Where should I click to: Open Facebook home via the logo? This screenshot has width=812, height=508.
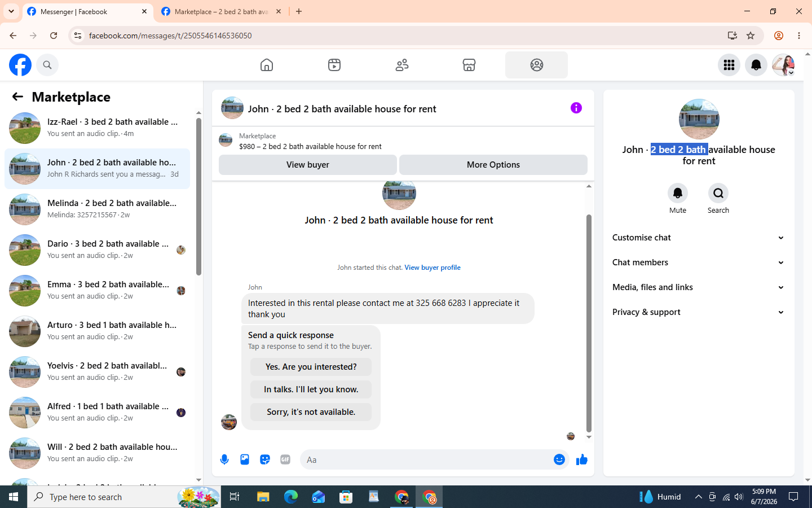point(20,65)
